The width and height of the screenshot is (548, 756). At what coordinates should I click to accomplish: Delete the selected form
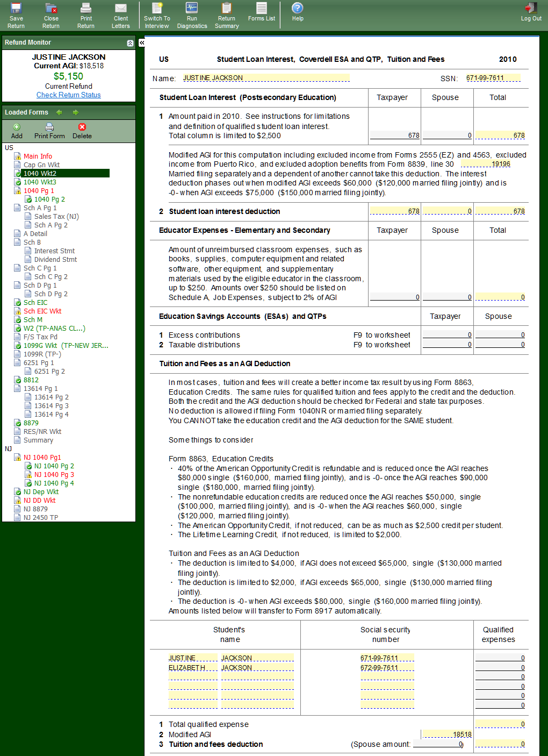tap(82, 131)
